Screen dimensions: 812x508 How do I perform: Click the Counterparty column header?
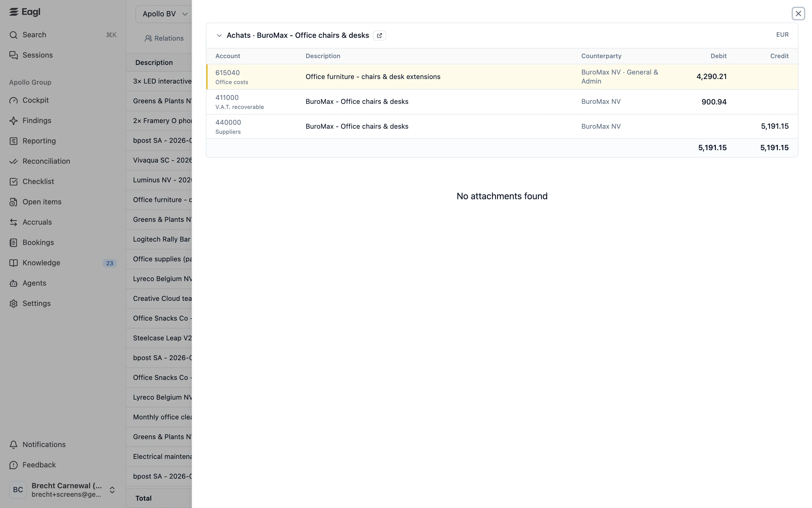[x=601, y=56]
